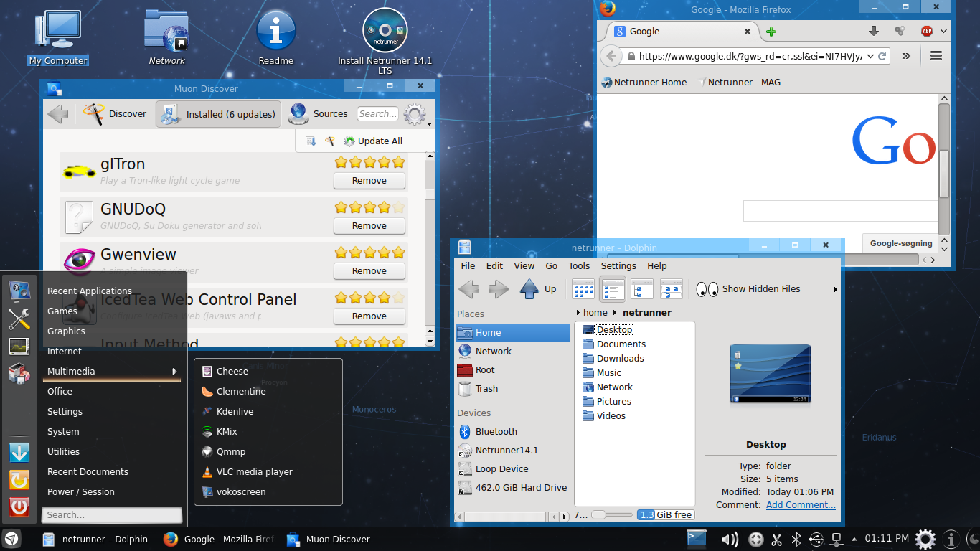The image size is (980, 551).
Task: Go back in Dolphin's navigation history
Action: click(x=469, y=289)
